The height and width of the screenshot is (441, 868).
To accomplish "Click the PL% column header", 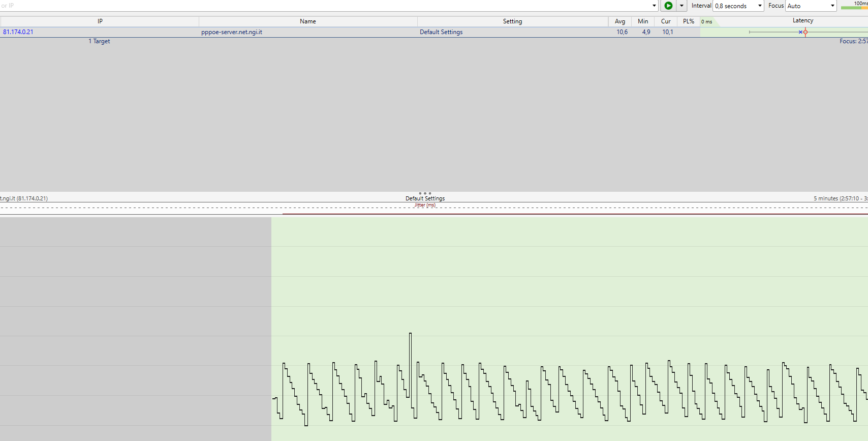I will 689,21.
